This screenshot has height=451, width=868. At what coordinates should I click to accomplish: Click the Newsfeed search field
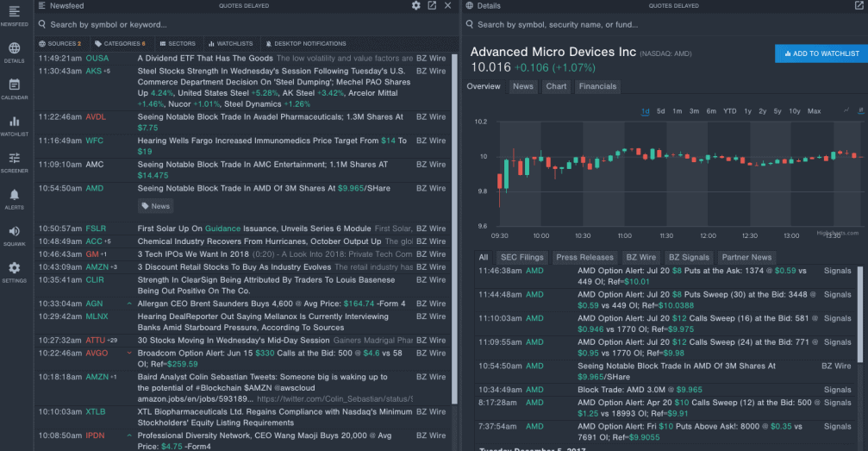247,24
